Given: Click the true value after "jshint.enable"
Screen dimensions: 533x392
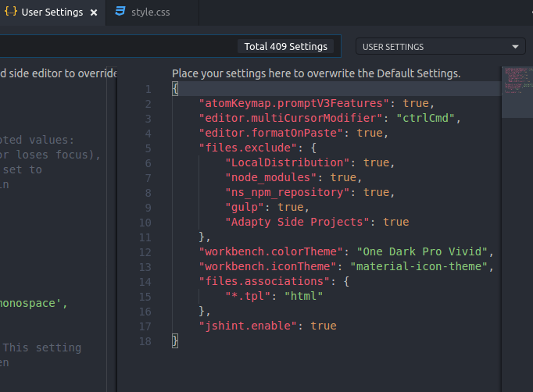Looking at the screenshot, I should [x=324, y=326].
